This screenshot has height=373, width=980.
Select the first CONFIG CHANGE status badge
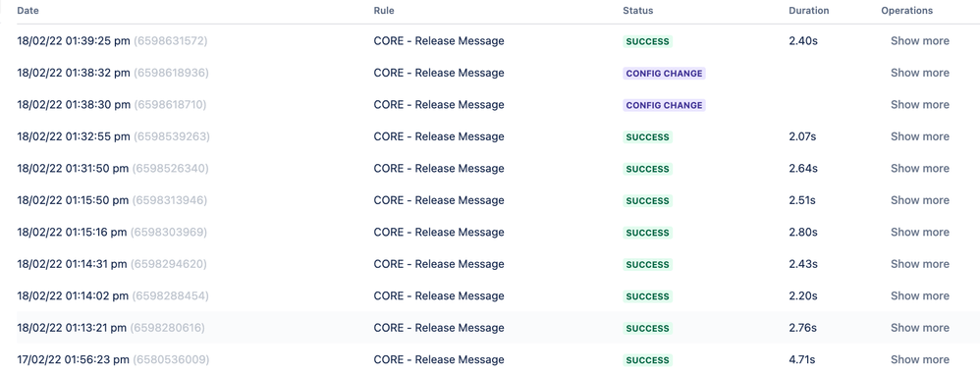tap(664, 73)
